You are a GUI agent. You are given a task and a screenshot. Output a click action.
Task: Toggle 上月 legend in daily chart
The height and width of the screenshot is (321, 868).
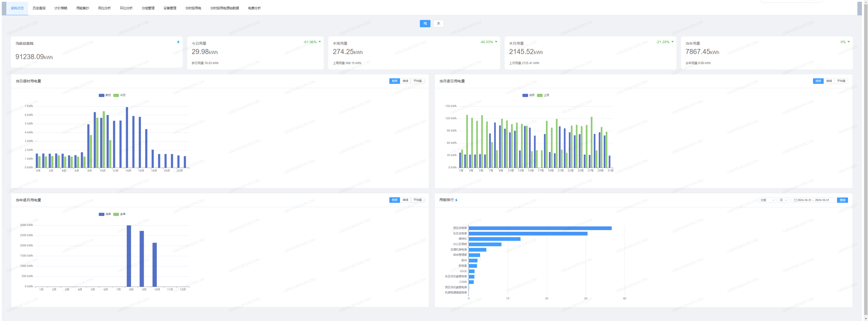(543, 95)
